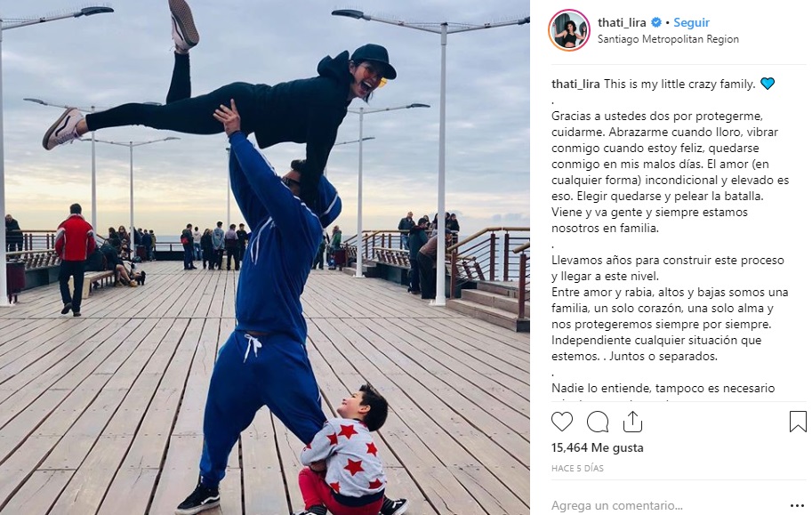Screen dimensions: 812x515
Task: Open the thati_lira profile picture
Action: (569, 30)
